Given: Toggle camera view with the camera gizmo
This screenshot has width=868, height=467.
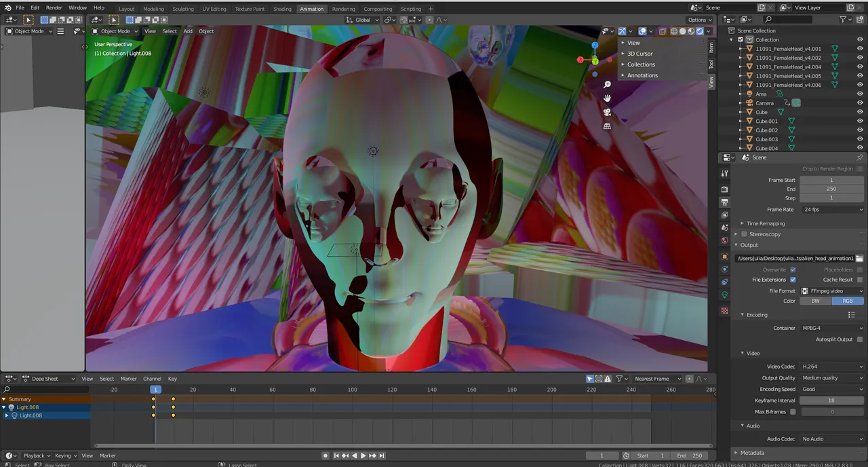Looking at the screenshot, I should (x=607, y=112).
